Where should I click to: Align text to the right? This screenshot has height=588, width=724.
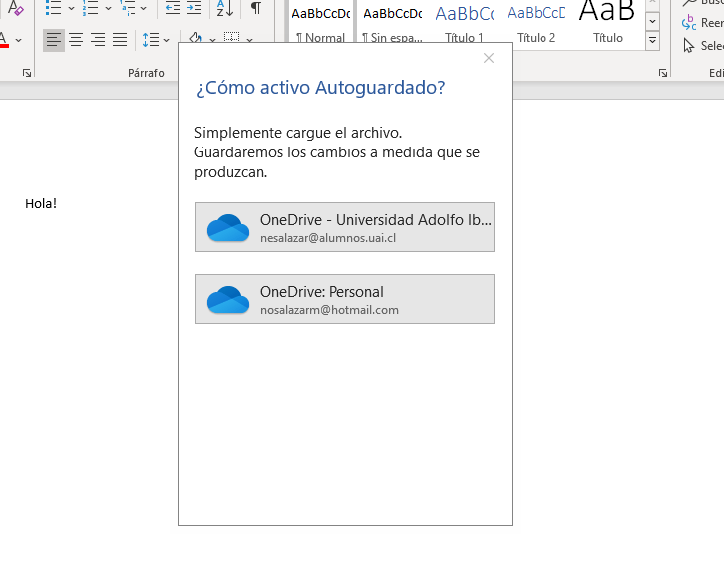98,40
